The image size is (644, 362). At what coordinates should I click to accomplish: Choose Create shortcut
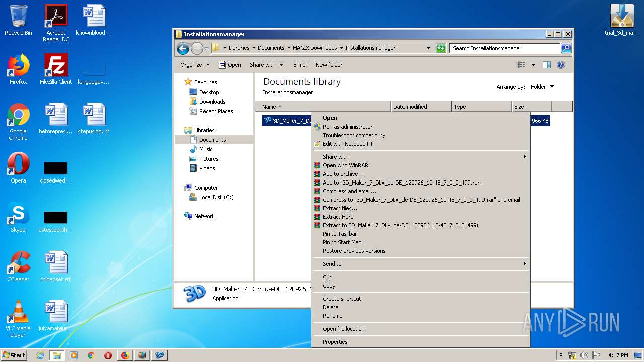point(421,299)
